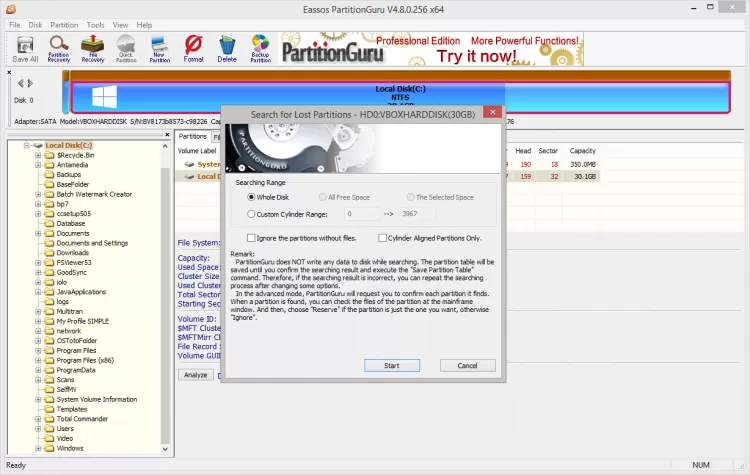This screenshot has width=750, height=475.
Task: Click the Cancel button in the dialog
Action: pyautogui.click(x=467, y=365)
